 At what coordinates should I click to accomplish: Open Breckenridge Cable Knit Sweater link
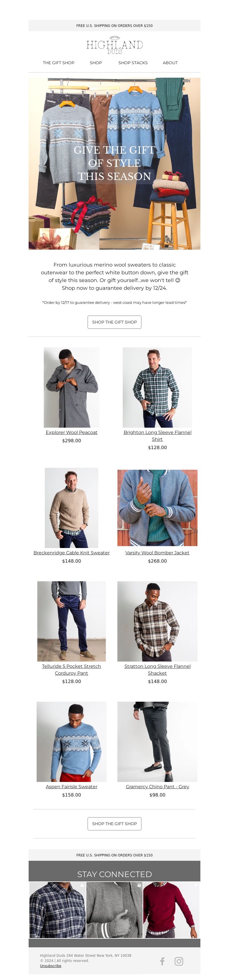point(71,552)
